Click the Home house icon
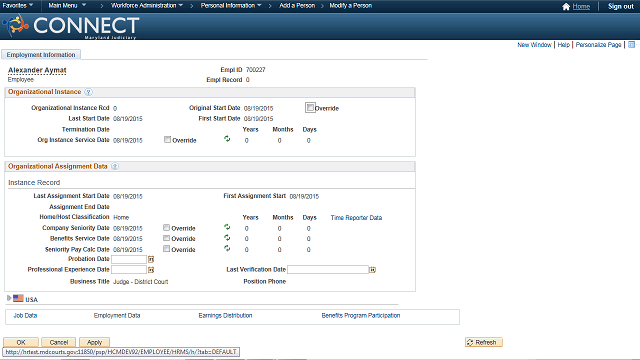Screen dimensions: 640x360 click(566, 7)
